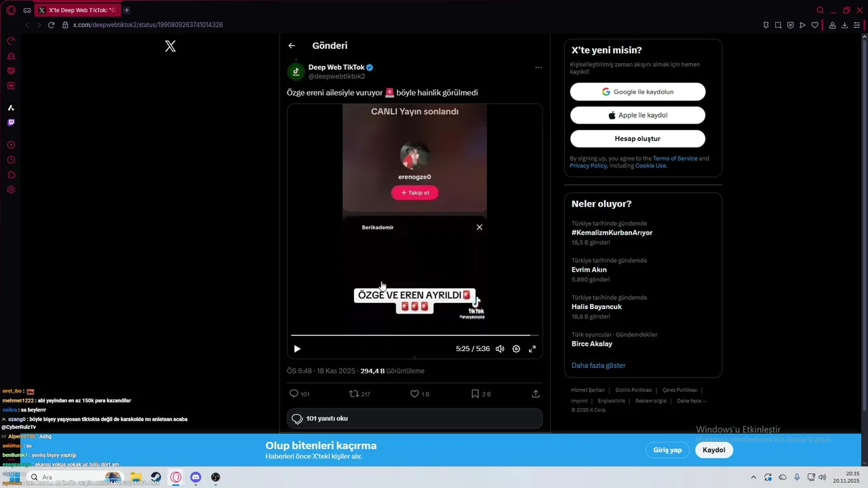868x488 pixels.
Task: Open Hizmet Şartları footer link
Action: click(587, 390)
